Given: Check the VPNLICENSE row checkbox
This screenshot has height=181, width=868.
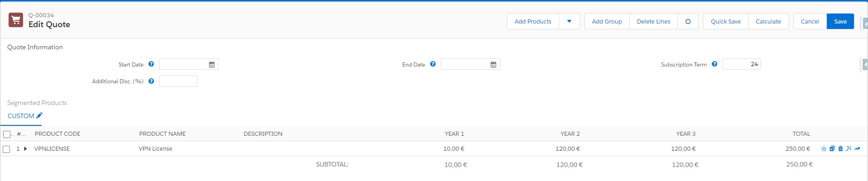Looking at the screenshot, I should pos(7,149).
